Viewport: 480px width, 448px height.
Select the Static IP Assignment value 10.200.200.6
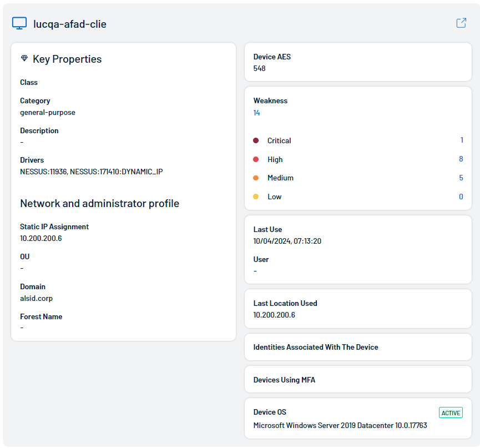click(41, 238)
